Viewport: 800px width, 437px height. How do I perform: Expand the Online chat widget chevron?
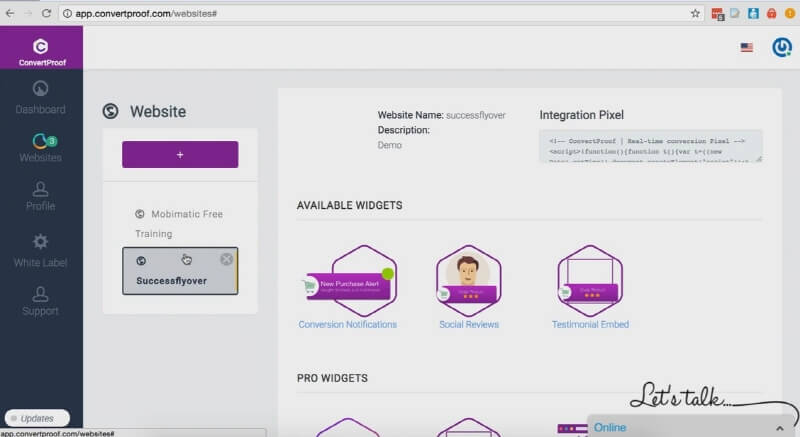click(780, 428)
